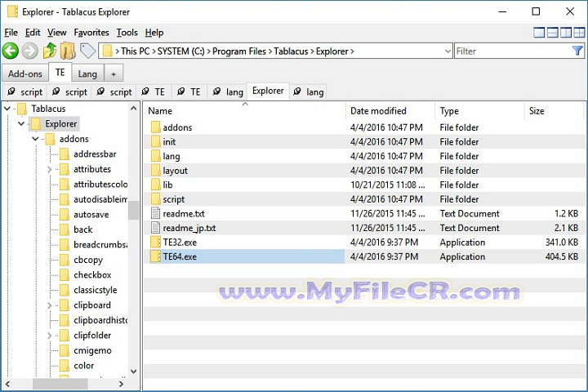This screenshot has height=392, width=588.
Task: Open the Help menu
Action: (x=154, y=33)
